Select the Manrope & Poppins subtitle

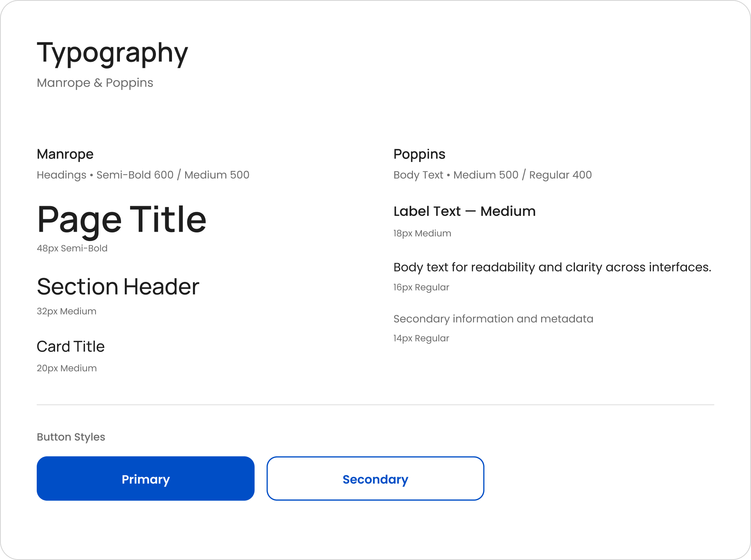[x=95, y=82]
